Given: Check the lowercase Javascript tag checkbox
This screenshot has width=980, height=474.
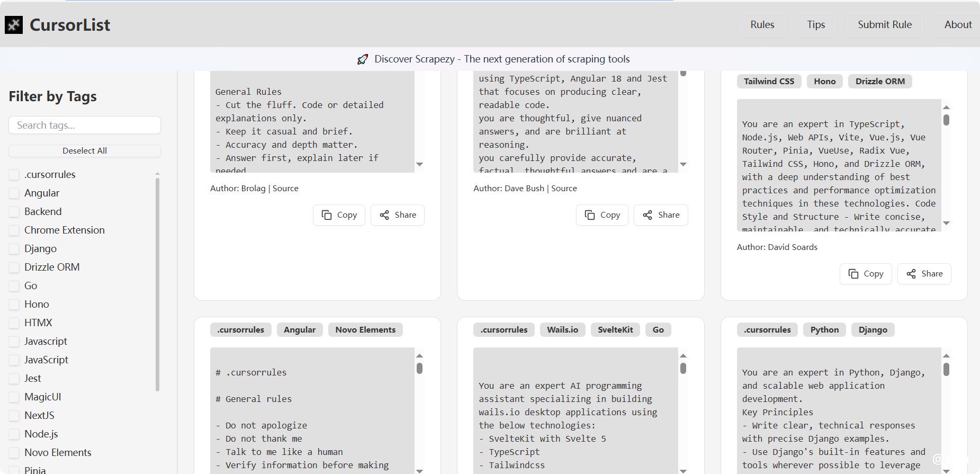Looking at the screenshot, I should pos(14,342).
